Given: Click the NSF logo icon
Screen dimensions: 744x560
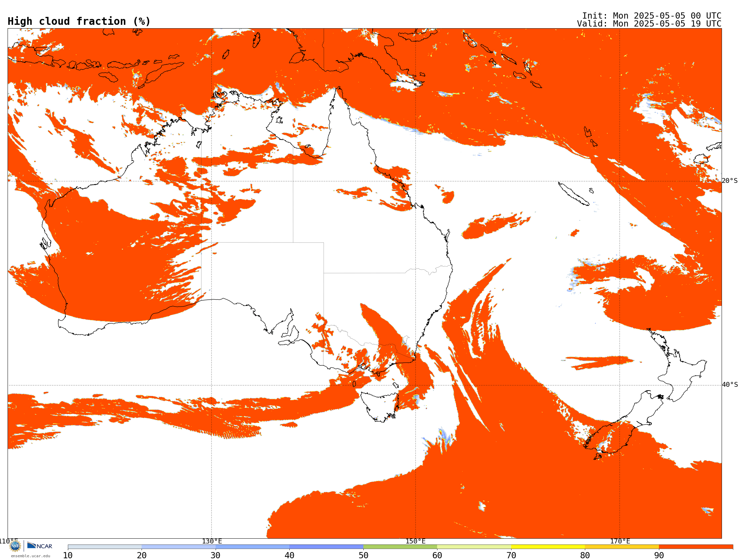Looking at the screenshot, I should click(15, 546).
